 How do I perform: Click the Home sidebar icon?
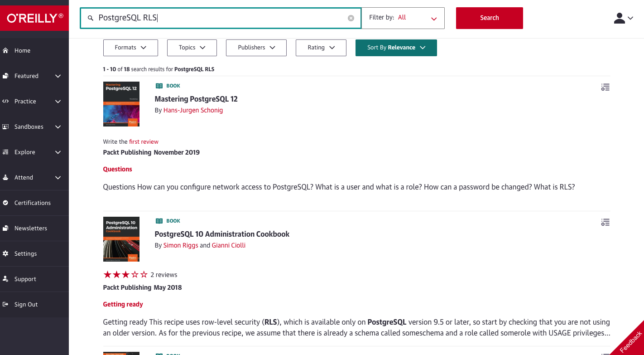[x=5, y=50]
